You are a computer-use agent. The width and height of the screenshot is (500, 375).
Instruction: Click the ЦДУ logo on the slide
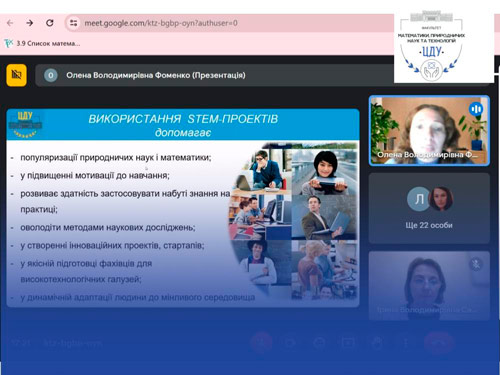pos(25,124)
